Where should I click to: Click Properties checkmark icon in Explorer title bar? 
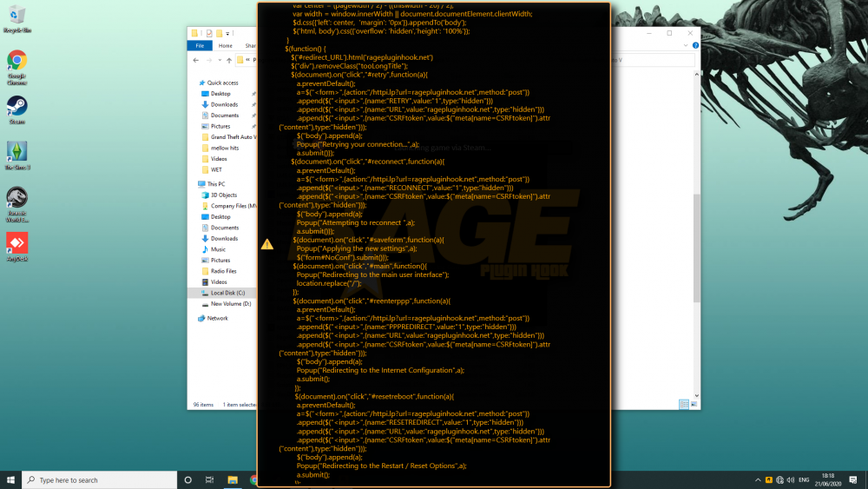(x=209, y=33)
